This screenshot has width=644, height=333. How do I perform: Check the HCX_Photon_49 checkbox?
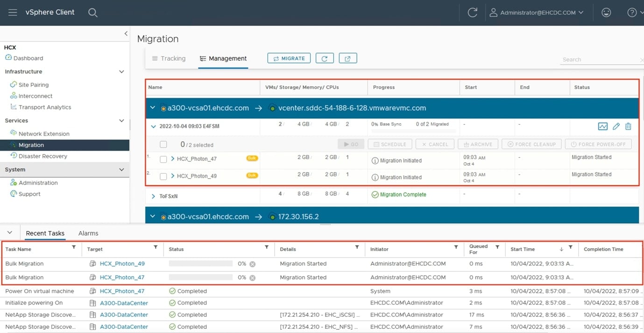pos(163,176)
